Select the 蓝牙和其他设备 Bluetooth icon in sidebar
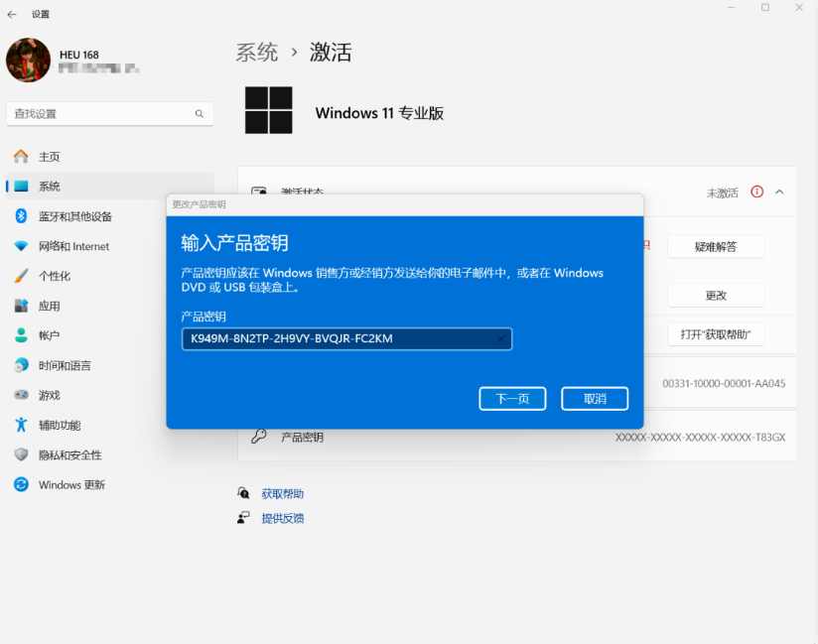The height and width of the screenshot is (644, 818). pos(22,216)
